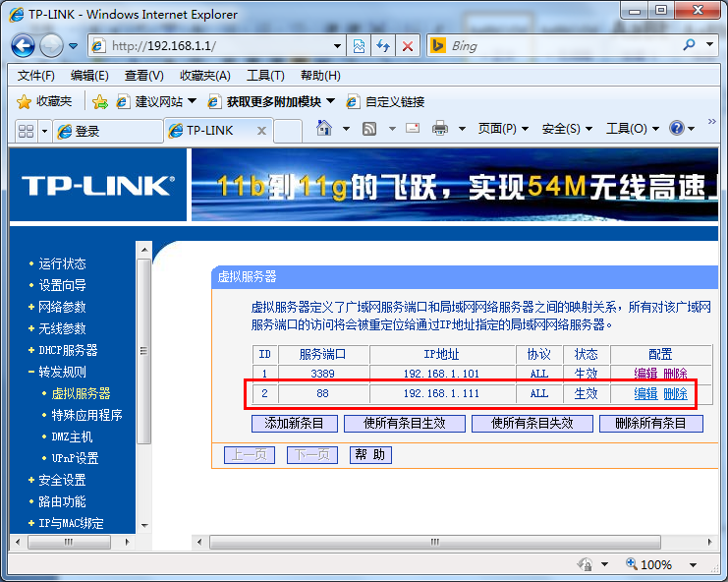Screen dimensions: 728x582
Task: Click 删除所有条目 button
Action: click(657, 424)
